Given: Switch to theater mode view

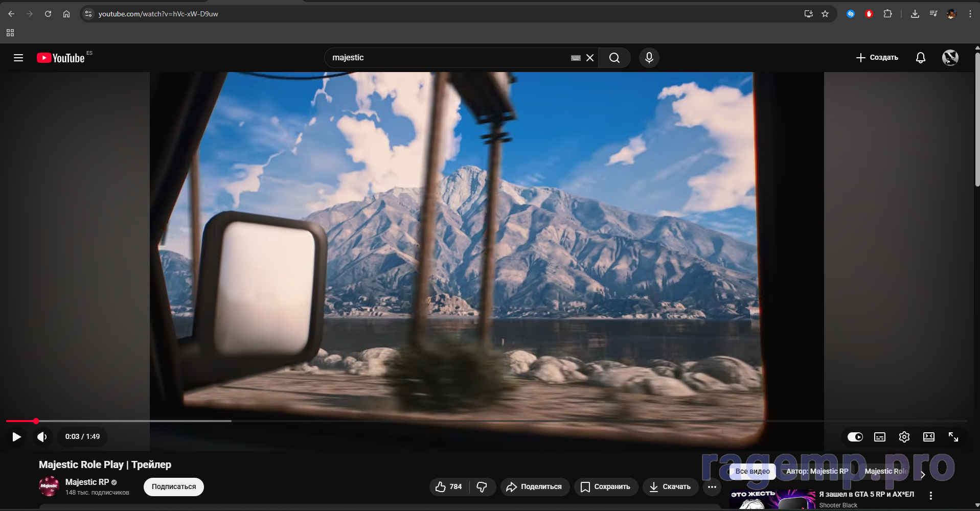Looking at the screenshot, I should 928,437.
